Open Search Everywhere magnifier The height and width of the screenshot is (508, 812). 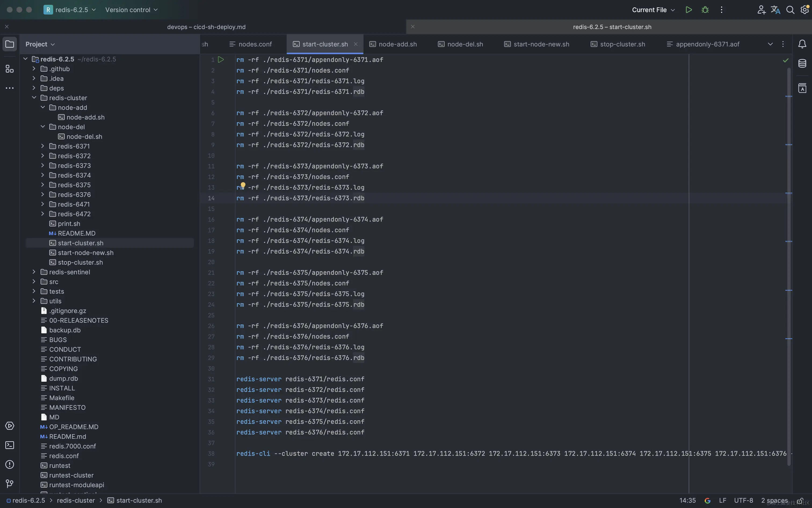[x=790, y=10]
